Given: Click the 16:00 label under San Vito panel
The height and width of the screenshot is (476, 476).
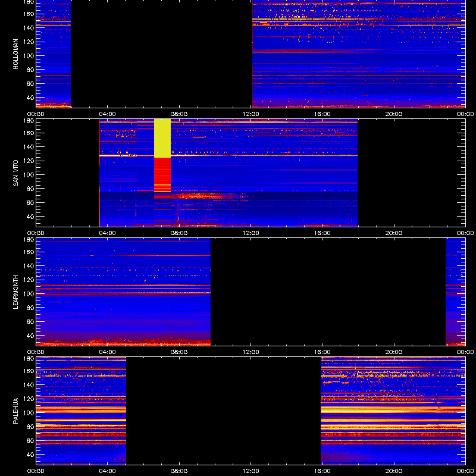Looking at the screenshot, I should 322,233.
